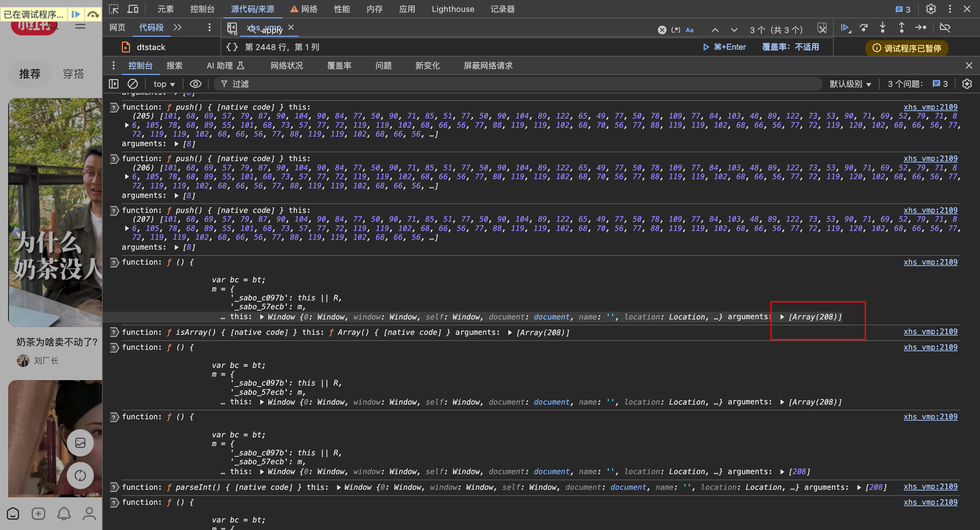Viewport: 980px width, 530px height.
Task: Expand the highlighted Array(208) arguments
Action: point(782,317)
